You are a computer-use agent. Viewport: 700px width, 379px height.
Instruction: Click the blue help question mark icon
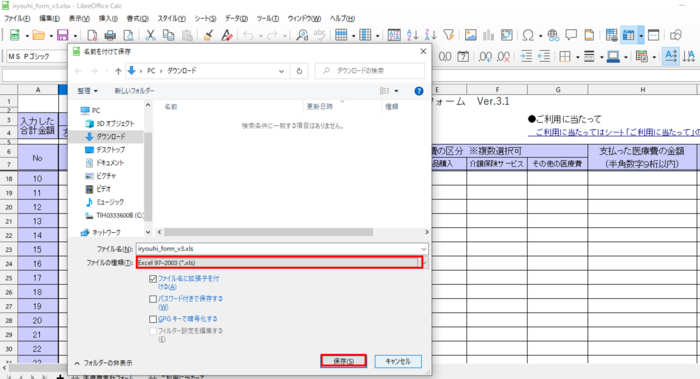tap(419, 91)
